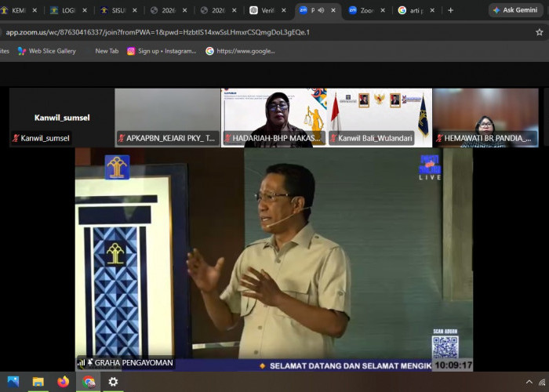Select HEMAWATI BR PANDIA participant video
This screenshot has width=549, height=392.
click(x=485, y=118)
